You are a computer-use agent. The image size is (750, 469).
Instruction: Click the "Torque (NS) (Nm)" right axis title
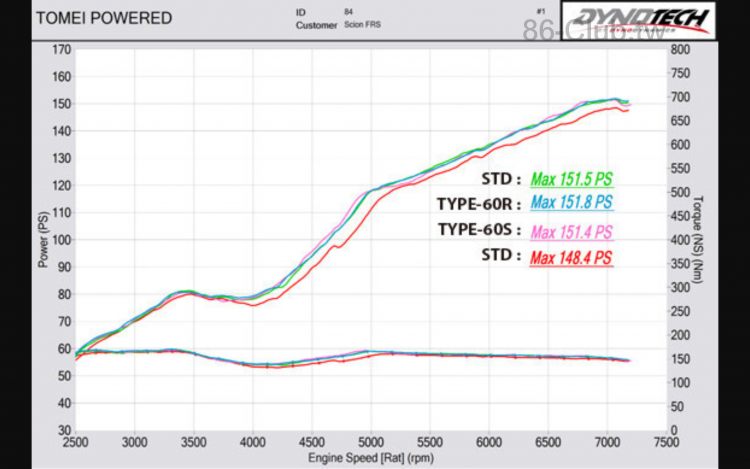(698, 239)
